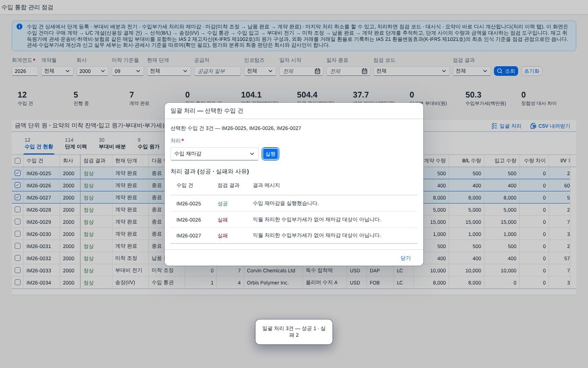Click the 일괄 처리 3건 toast message
Image resolution: width=588 pixels, height=368 pixels.
(x=294, y=332)
